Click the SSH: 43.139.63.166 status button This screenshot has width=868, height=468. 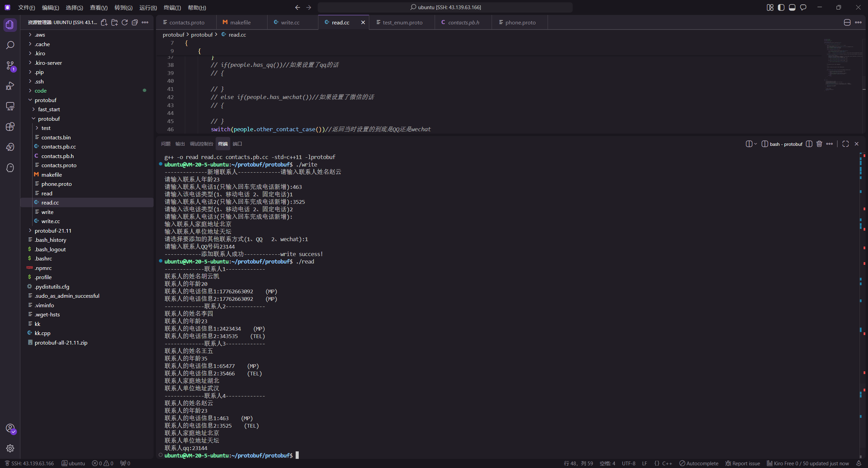pyautogui.click(x=29, y=463)
